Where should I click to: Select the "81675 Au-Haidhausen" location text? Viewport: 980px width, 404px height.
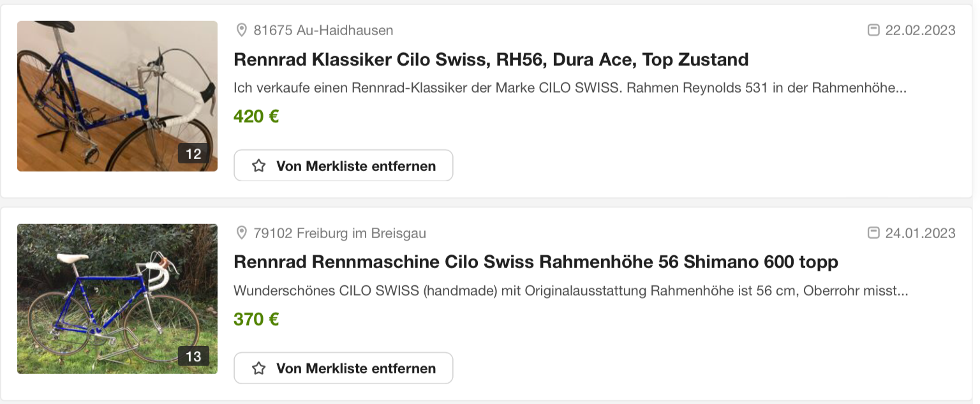[323, 30]
